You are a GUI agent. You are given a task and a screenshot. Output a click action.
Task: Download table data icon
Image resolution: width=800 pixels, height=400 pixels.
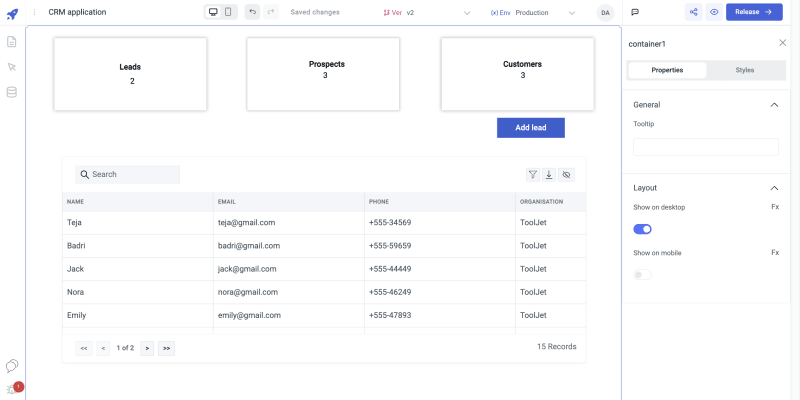pos(549,175)
